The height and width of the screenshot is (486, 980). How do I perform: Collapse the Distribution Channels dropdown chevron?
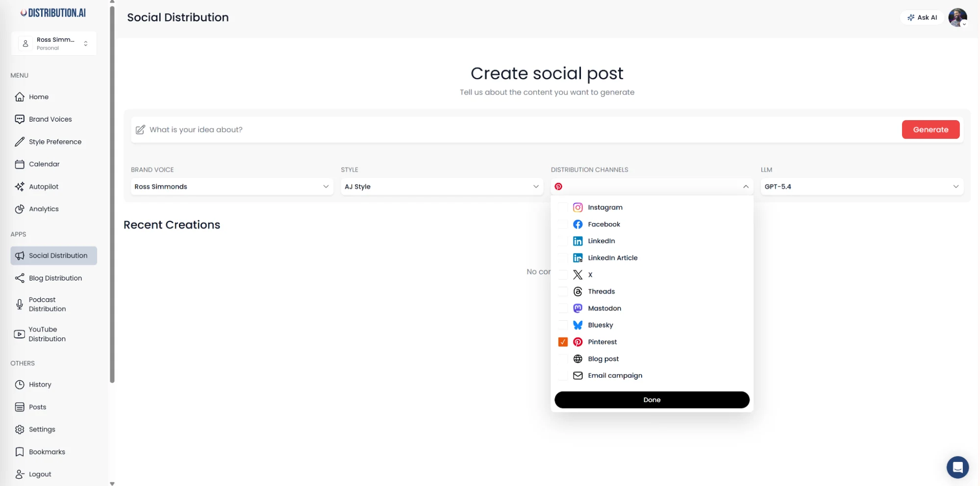point(745,186)
